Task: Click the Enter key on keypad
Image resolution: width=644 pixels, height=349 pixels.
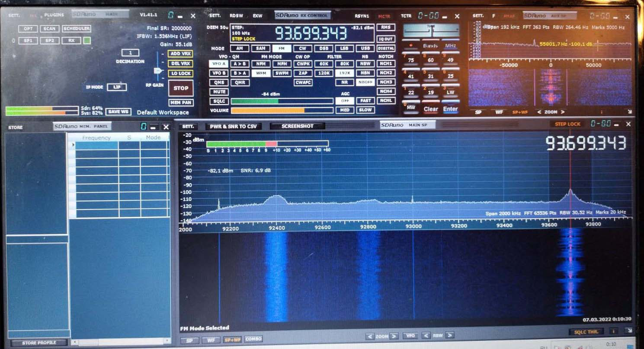Action: (450, 109)
